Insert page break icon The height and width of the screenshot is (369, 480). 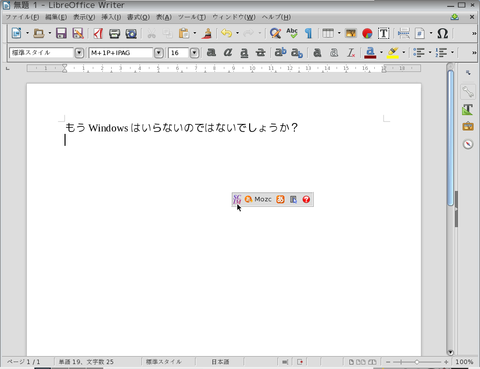(404, 33)
